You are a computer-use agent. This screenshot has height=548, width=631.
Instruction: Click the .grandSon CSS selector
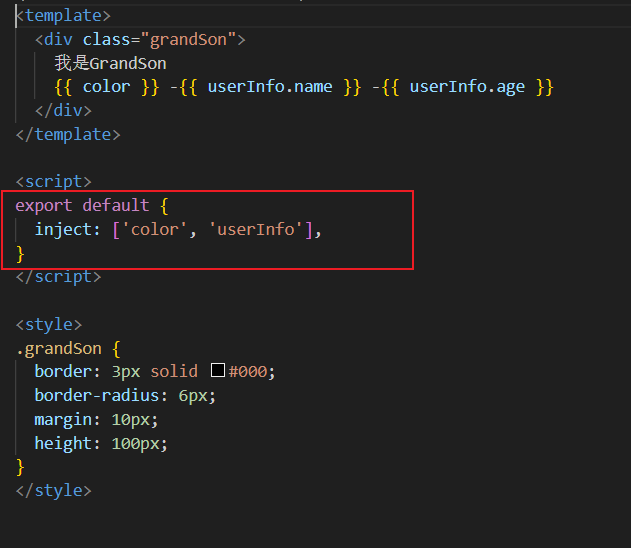(59, 348)
